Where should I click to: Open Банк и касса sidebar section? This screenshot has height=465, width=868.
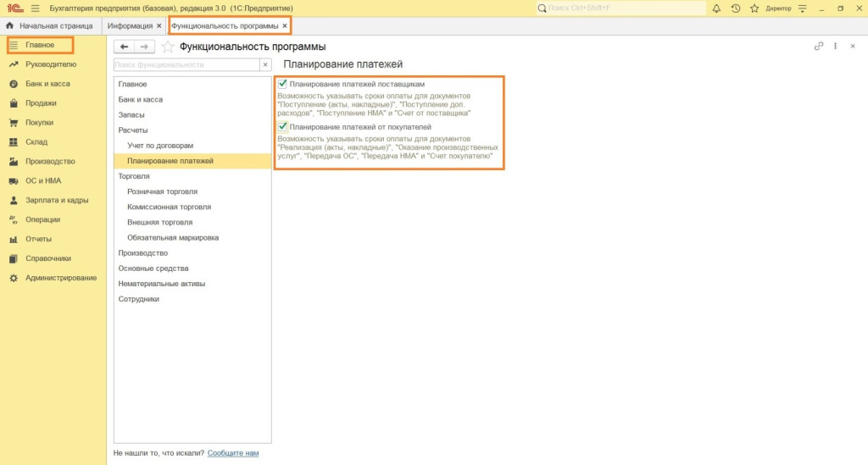tap(47, 84)
